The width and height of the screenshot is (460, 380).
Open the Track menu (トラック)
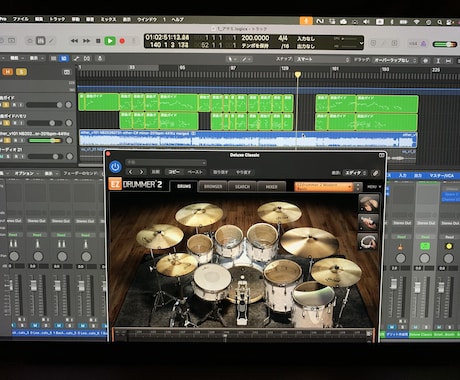[x=57, y=19]
